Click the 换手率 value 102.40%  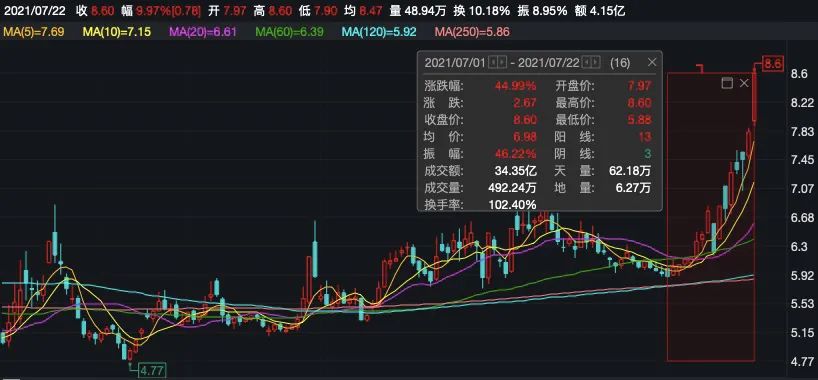[513, 204]
